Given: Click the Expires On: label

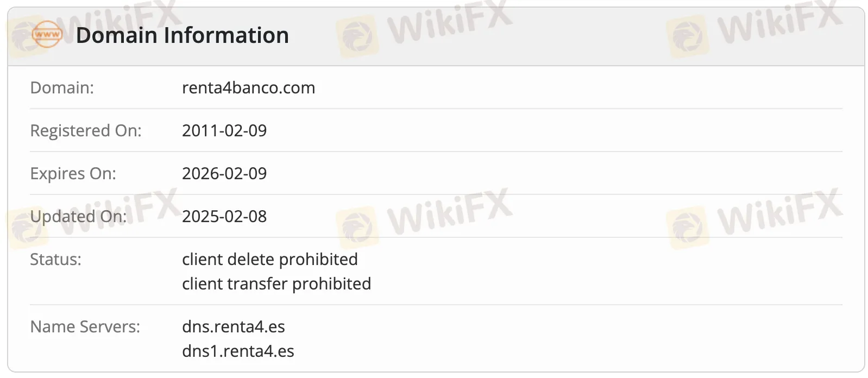Looking at the screenshot, I should pos(73,173).
